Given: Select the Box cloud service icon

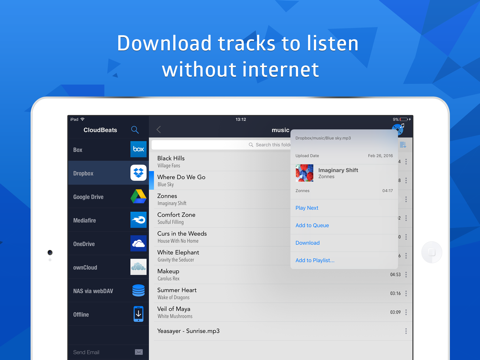Looking at the screenshot, I should [138, 149].
